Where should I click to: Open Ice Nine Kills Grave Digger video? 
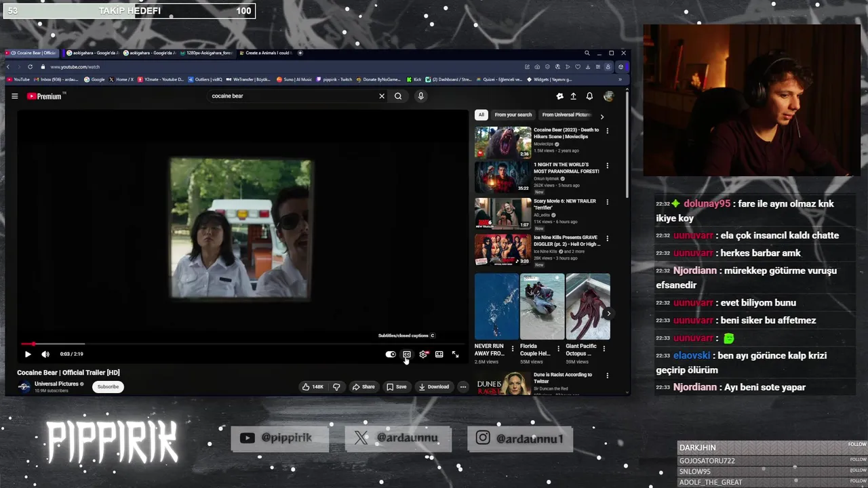click(x=502, y=250)
